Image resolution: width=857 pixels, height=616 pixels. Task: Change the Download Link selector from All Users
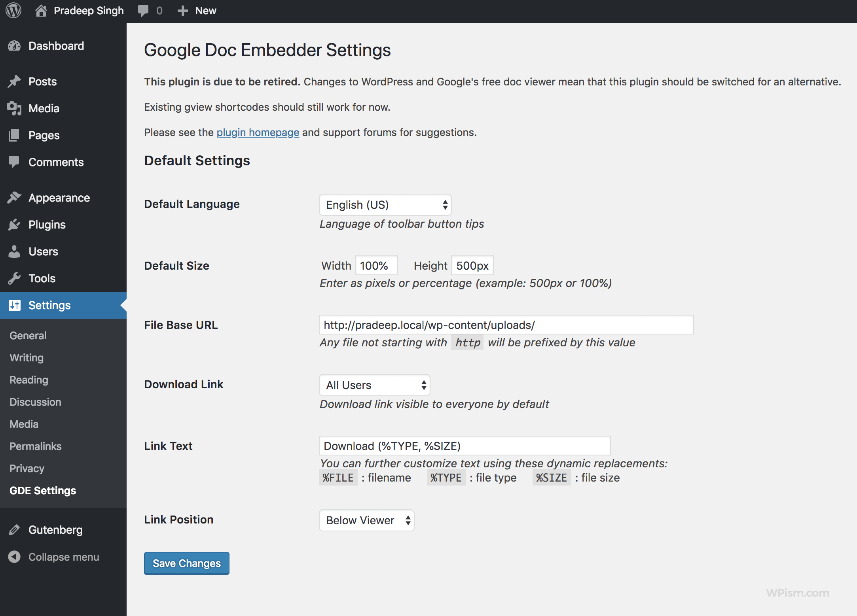374,385
